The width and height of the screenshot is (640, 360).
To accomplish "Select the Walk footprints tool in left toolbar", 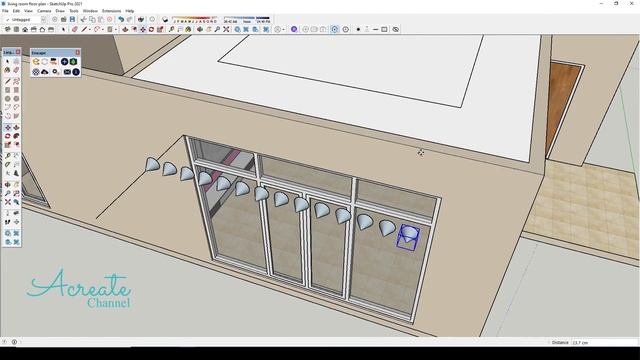I will click(8, 222).
